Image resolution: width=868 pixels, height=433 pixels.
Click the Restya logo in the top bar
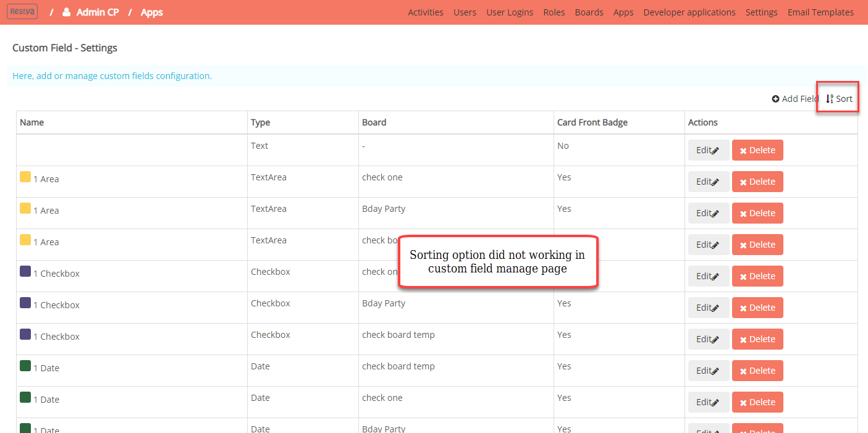(x=22, y=11)
